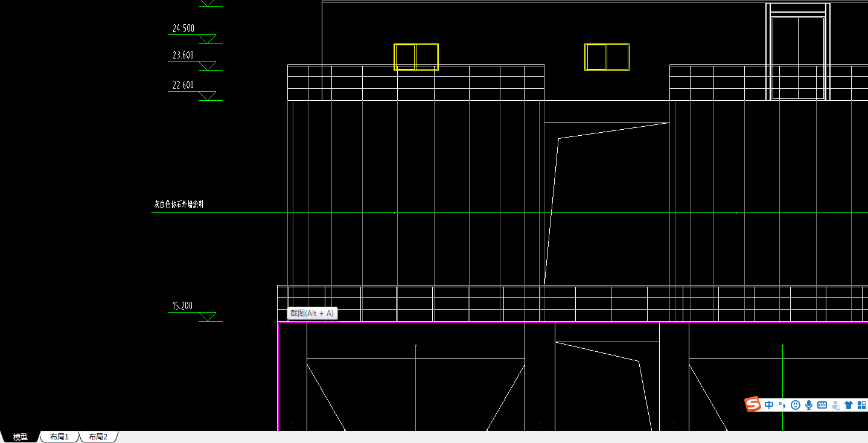Open the Sogou emoji smiley panel
868x443 pixels.
(x=796, y=405)
